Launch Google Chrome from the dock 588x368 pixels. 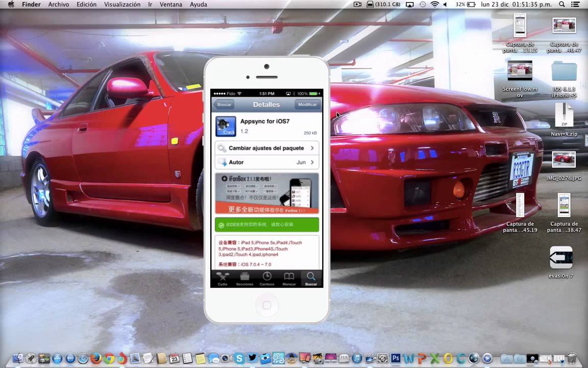[x=109, y=358]
